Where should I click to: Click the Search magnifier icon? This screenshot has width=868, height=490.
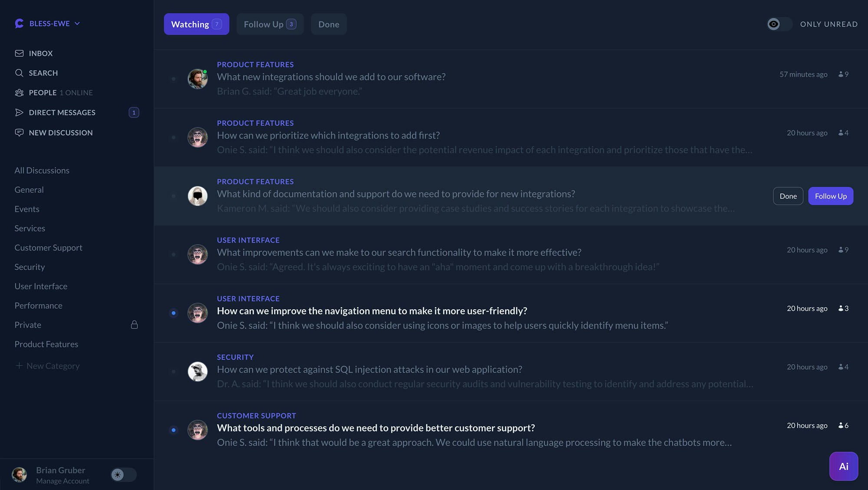(19, 73)
